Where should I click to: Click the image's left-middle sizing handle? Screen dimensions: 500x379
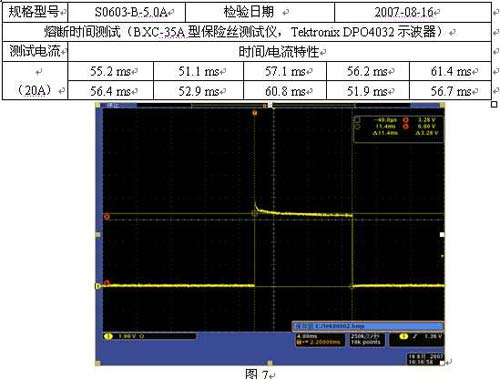[x=98, y=235]
